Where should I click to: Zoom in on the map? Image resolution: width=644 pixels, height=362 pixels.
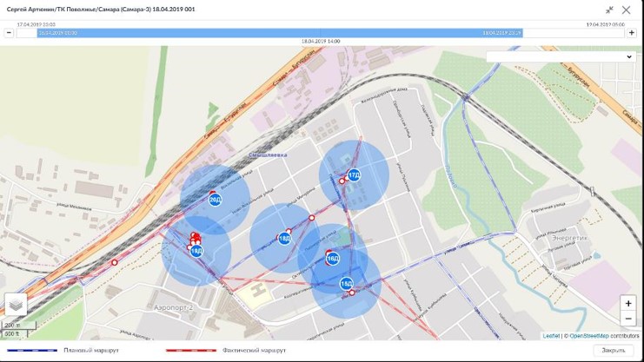(x=627, y=304)
